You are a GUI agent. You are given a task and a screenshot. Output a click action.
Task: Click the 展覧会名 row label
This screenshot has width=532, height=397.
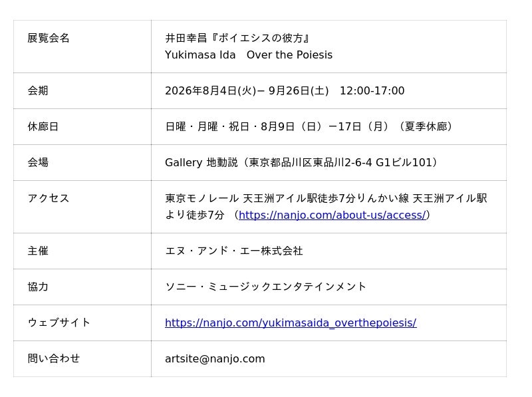pos(49,38)
